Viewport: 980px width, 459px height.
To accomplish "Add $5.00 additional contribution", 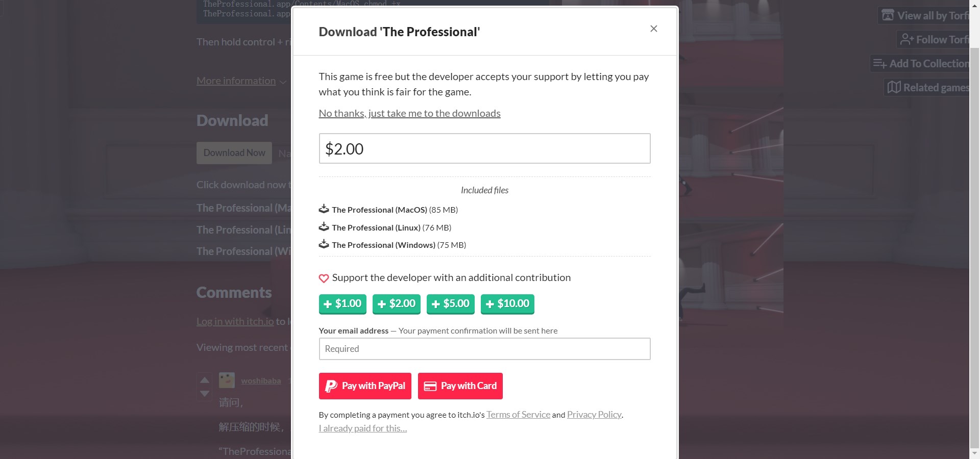I will point(451,304).
